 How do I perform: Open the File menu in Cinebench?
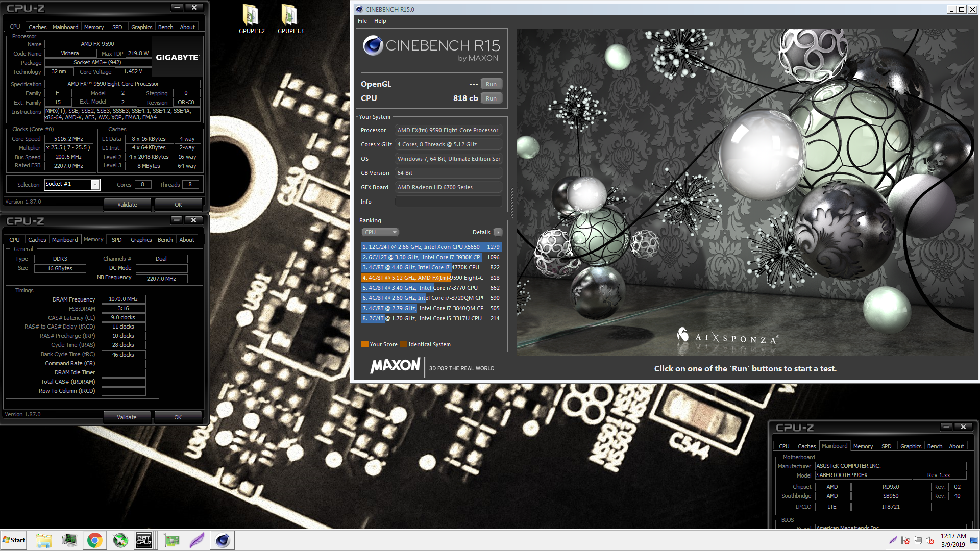[362, 21]
